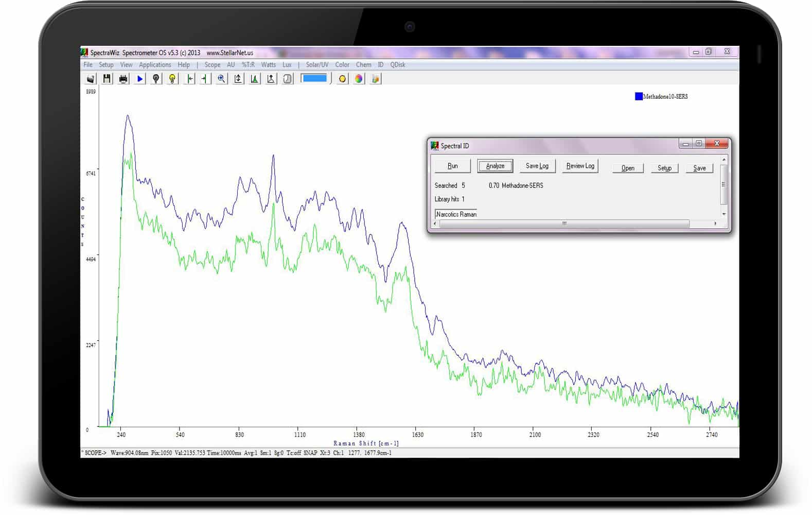Click the Spectral ID scrollbar left arrow
This screenshot has width=812, height=515.
tap(435, 224)
